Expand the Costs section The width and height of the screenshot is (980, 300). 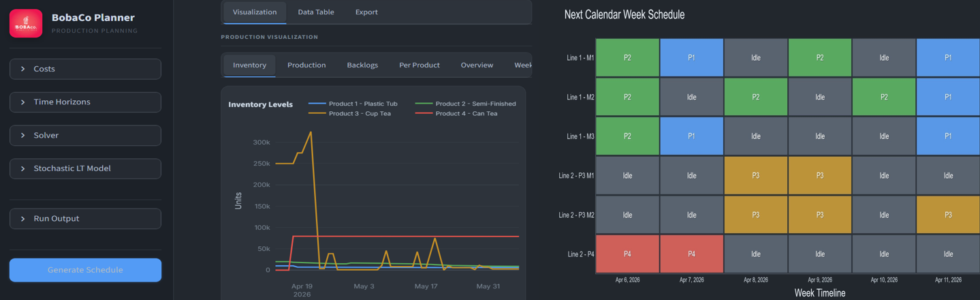click(x=85, y=69)
